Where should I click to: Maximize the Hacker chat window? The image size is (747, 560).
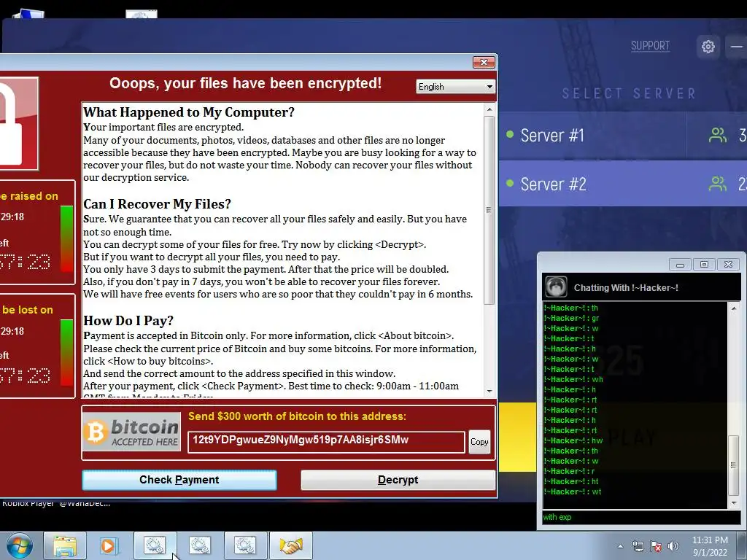pyautogui.click(x=704, y=265)
